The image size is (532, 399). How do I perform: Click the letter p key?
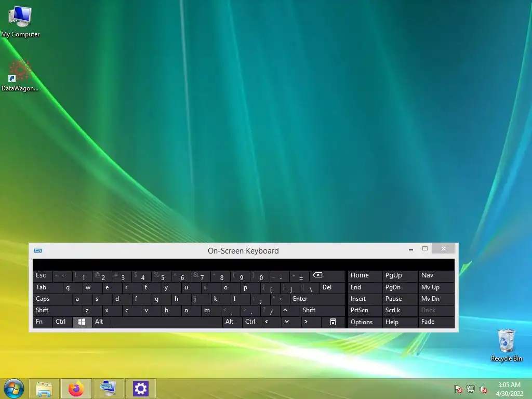coord(250,288)
